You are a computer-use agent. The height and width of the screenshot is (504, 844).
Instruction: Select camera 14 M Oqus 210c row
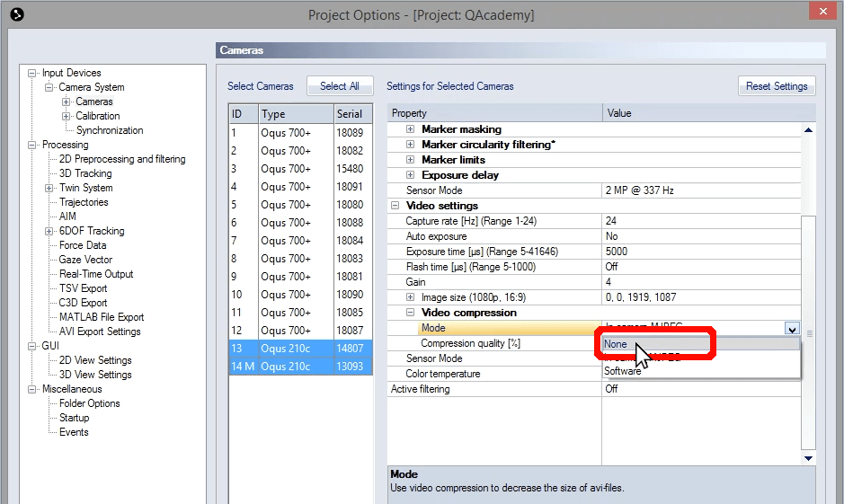[300, 367]
